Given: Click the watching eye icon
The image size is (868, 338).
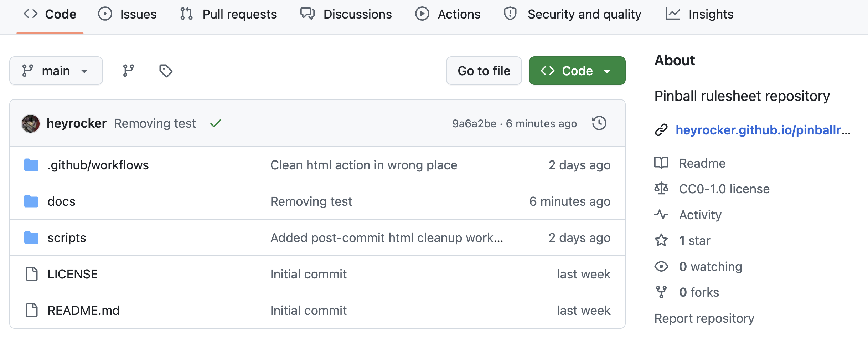Looking at the screenshot, I should pyautogui.click(x=661, y=266).
